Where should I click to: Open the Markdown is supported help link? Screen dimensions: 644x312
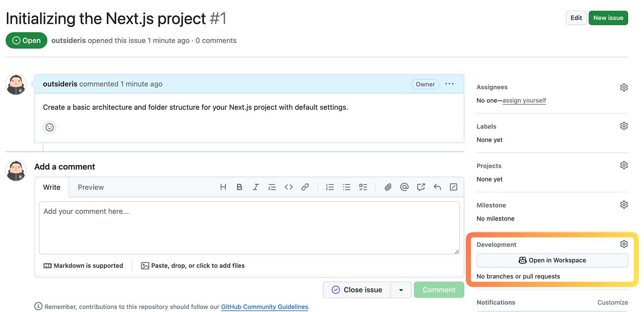[x=83, y=266]
